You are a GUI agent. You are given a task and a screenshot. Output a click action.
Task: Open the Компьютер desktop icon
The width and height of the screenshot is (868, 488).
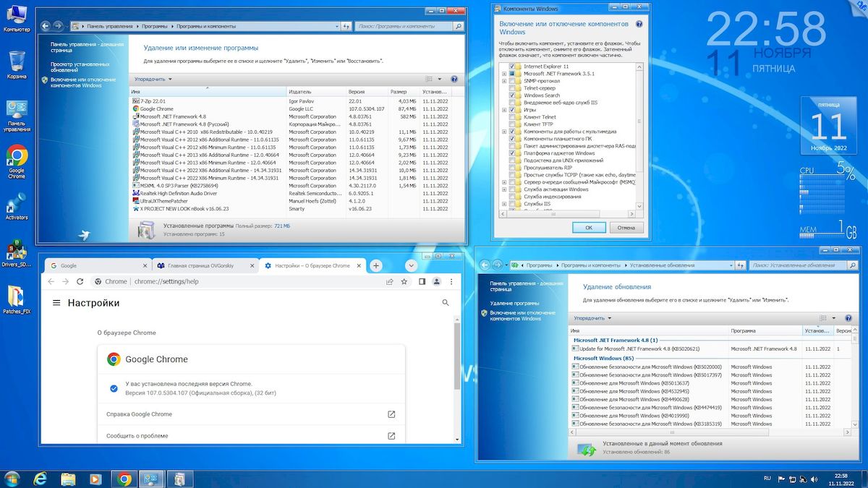click(17, 18)
